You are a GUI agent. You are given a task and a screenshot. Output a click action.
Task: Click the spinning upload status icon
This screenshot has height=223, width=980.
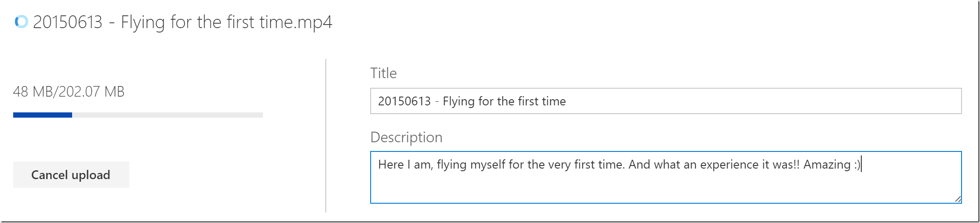point(21,22)
